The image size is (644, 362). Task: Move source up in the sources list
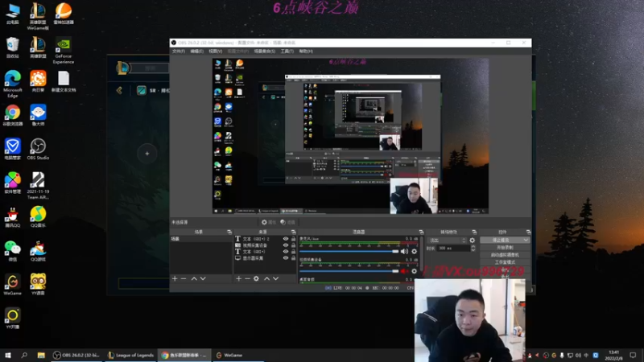pos(266,278)
